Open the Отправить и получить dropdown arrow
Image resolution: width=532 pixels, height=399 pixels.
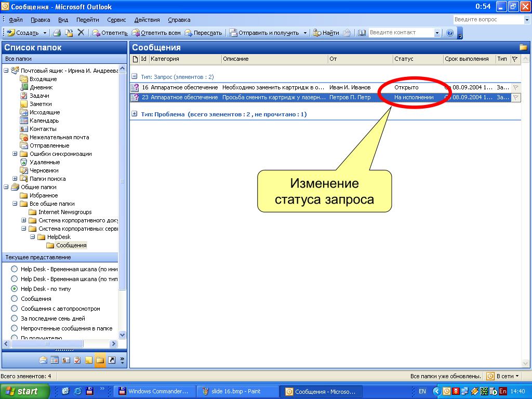pos(305,33)
